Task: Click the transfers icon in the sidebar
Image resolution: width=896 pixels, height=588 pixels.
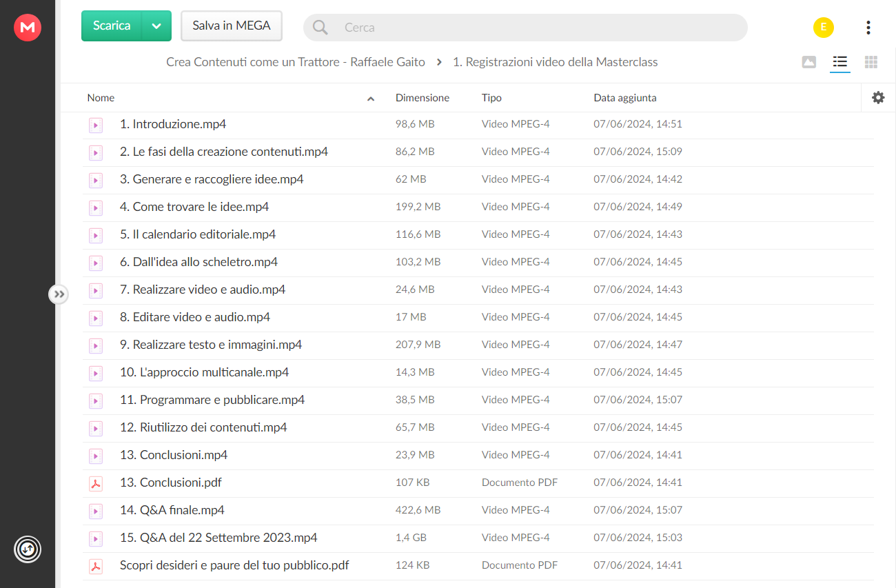Action: [28, 549]
